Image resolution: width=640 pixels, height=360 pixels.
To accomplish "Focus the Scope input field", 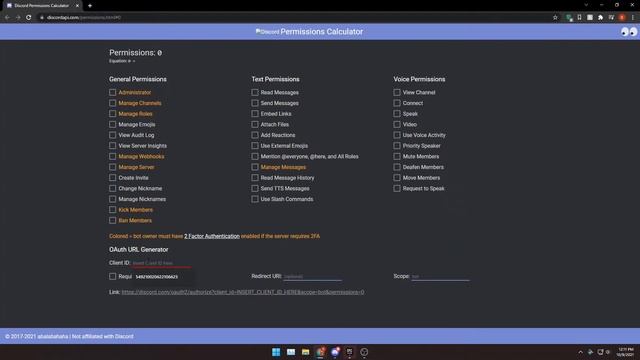I will [440, 277].
